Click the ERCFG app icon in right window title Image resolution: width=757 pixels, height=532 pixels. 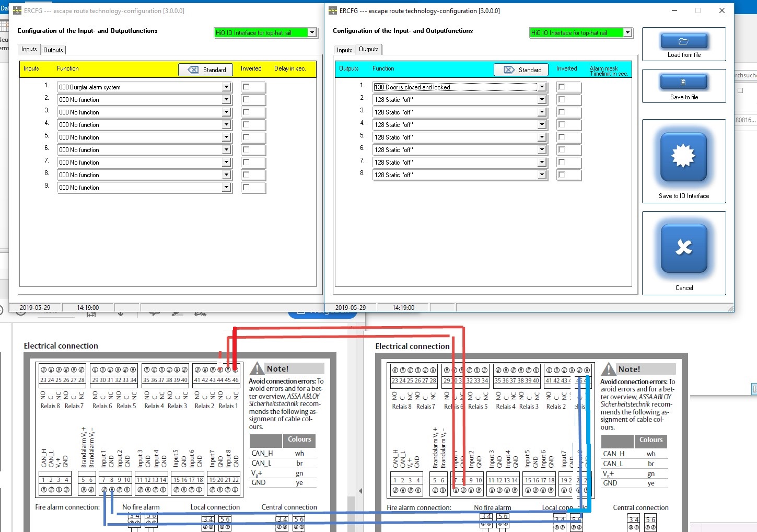click(333, 10)
